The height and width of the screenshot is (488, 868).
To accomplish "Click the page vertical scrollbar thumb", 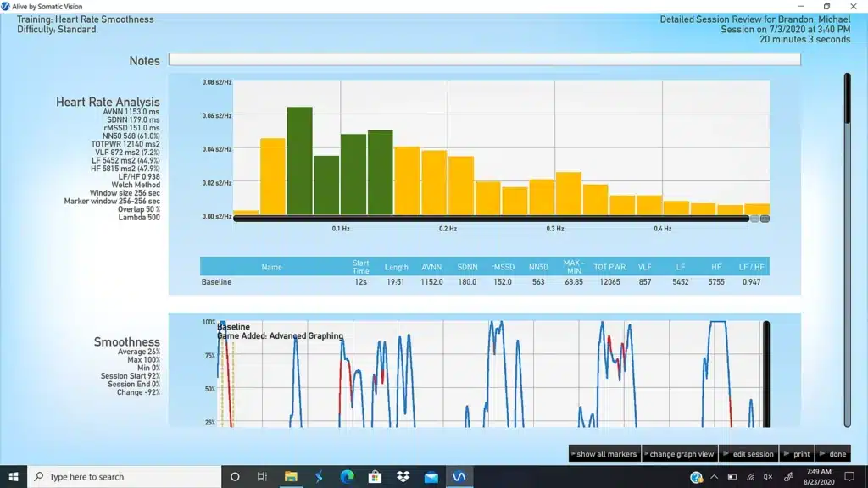I will (847, 98).
